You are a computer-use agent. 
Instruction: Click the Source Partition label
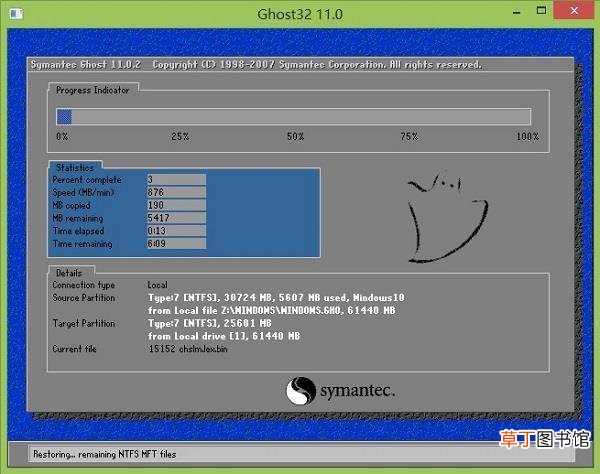(x=84, y=298)
